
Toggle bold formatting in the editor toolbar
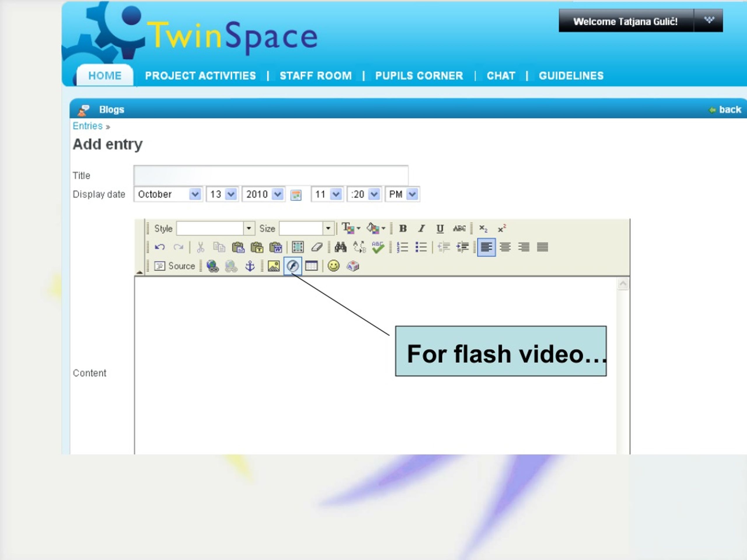403,229
